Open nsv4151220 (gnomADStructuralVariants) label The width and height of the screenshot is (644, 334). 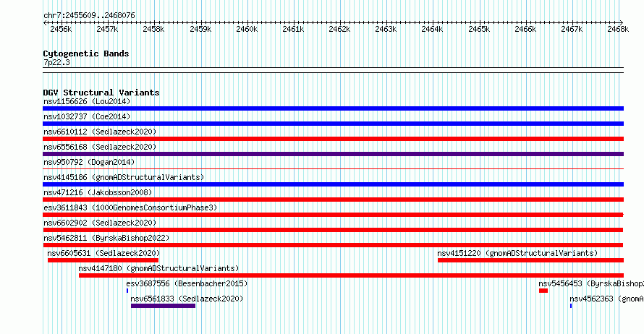tap(517, 253)
